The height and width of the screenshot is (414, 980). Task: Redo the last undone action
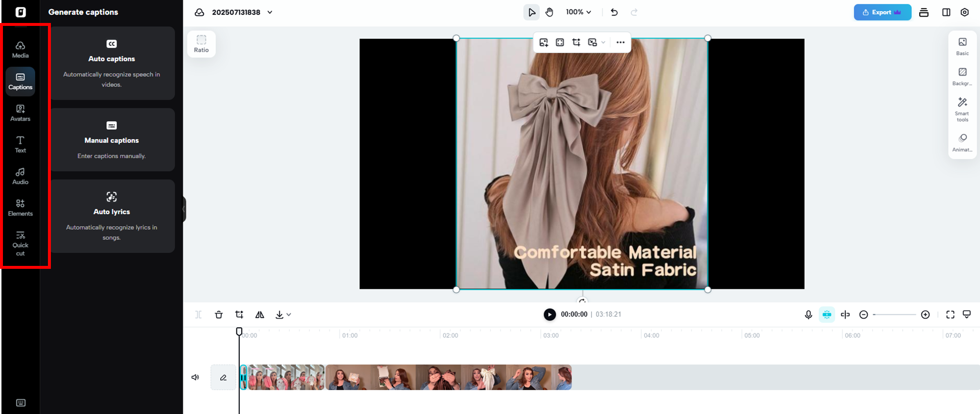[x=634, y=12]
